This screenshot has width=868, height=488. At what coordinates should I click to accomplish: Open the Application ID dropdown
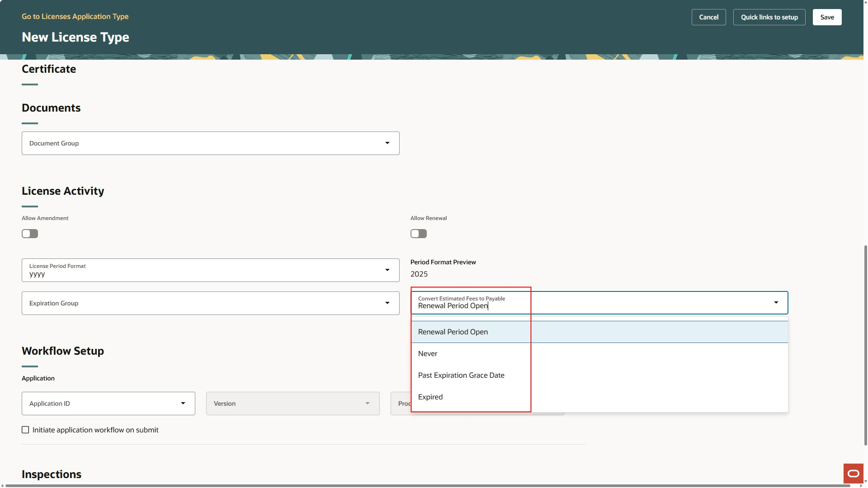183,403
